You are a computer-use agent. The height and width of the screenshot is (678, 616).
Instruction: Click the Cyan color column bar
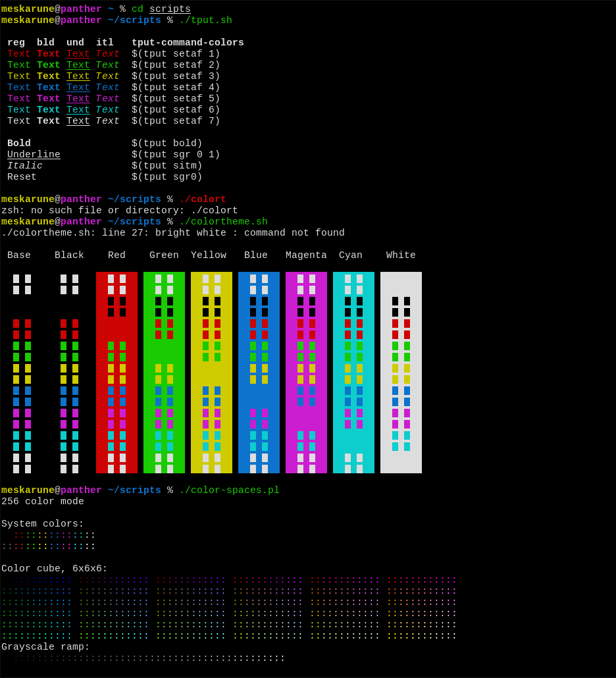[x=353, y=372]
